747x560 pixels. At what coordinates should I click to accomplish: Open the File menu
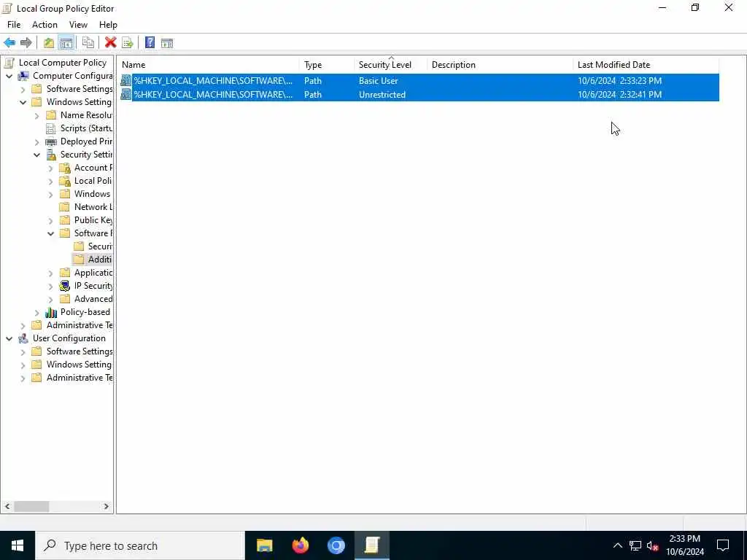coord(14,25)
